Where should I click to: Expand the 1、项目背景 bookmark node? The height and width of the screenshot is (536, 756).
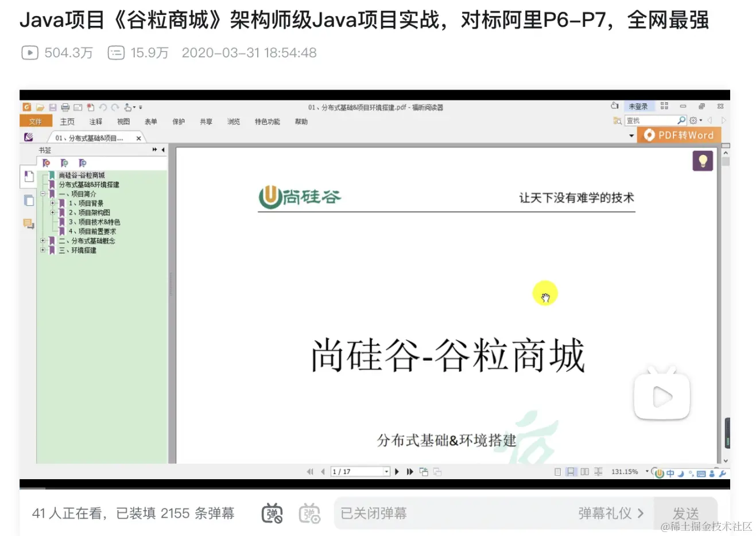pos(52,203)
